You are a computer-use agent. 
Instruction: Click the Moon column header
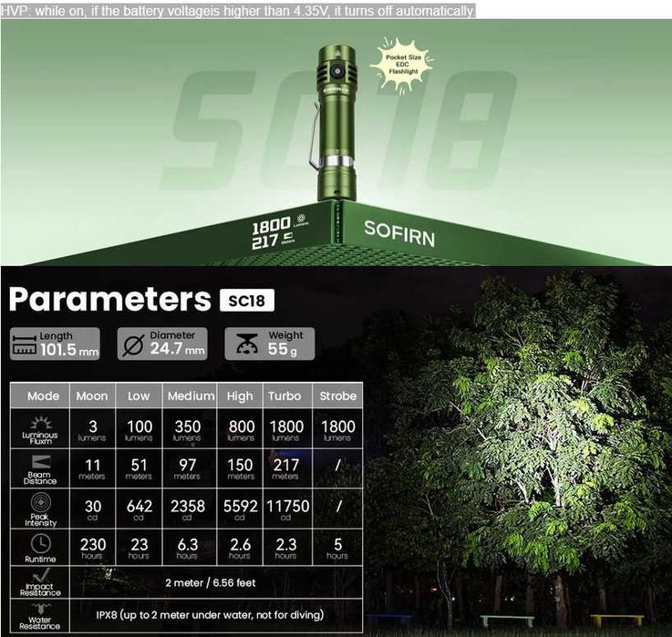point(92,396)
